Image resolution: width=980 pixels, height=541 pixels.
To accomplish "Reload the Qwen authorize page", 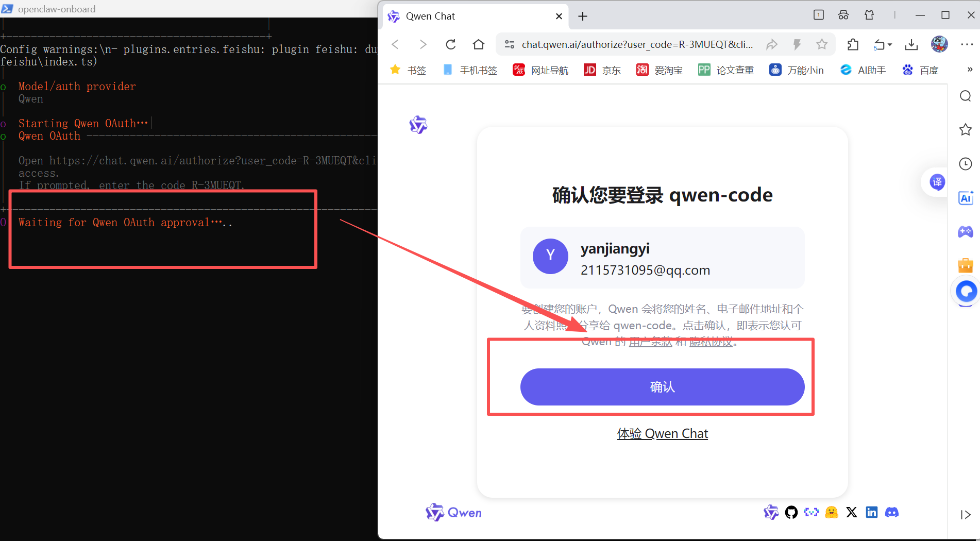I will tap(451, 45).
